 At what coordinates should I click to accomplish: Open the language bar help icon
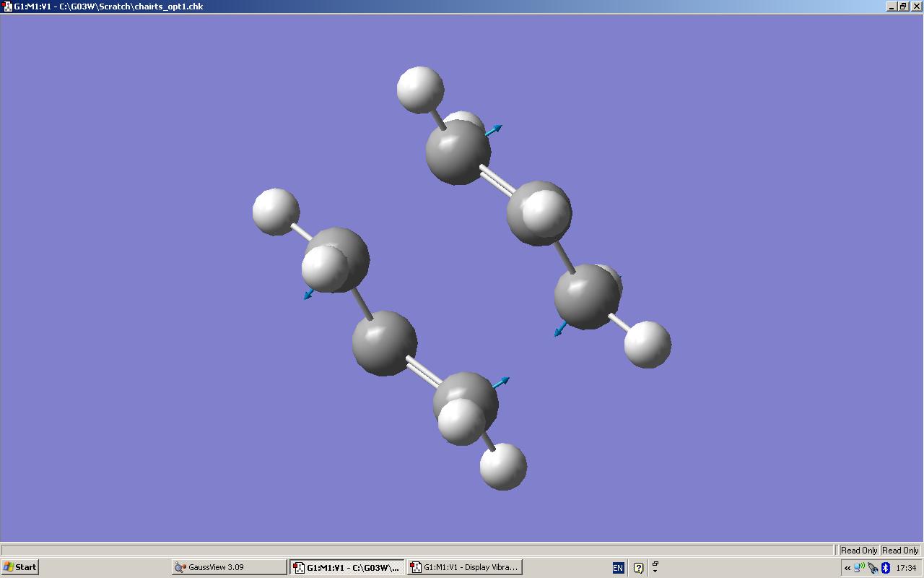[x=638, y=568]
